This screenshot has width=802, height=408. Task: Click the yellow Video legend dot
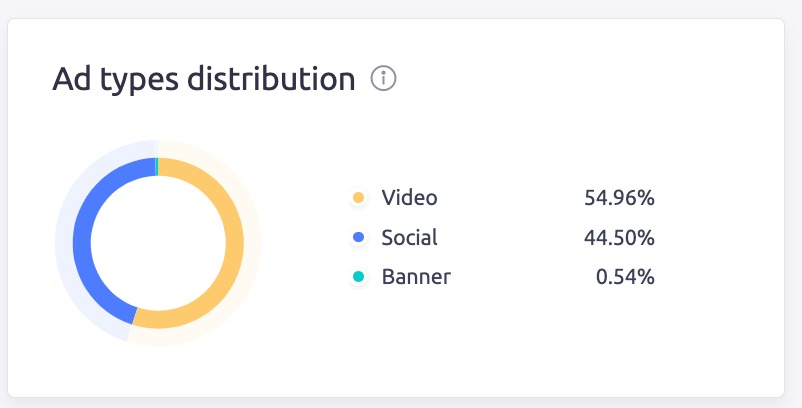(x=358, y=198)
